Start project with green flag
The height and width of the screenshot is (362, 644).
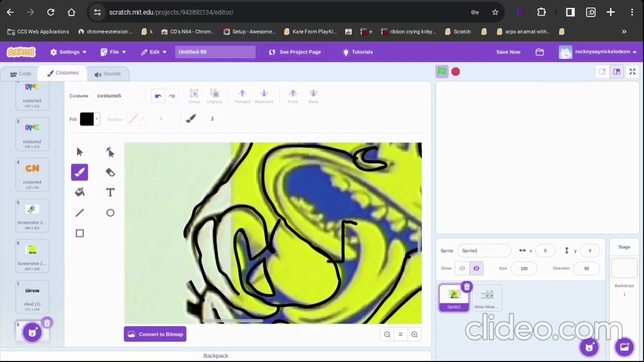click(x=442, y=71)
